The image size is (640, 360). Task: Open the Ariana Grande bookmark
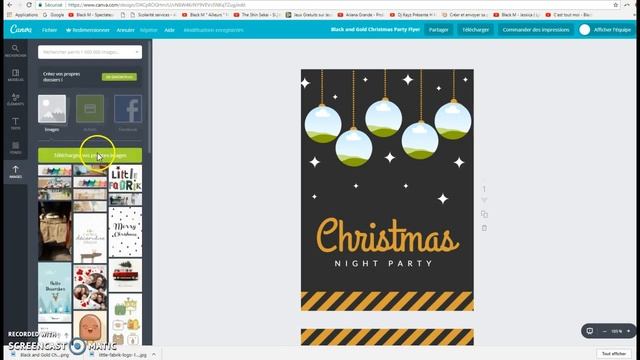(x=361, y=15)
